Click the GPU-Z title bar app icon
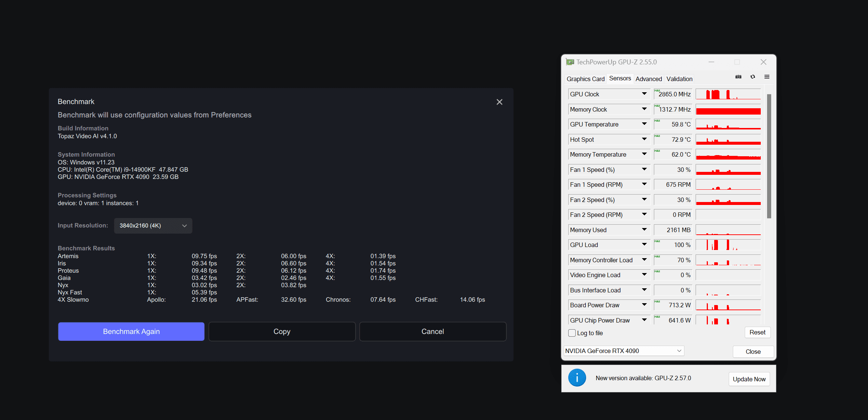The image size is (868, 420). coord(570,62)
